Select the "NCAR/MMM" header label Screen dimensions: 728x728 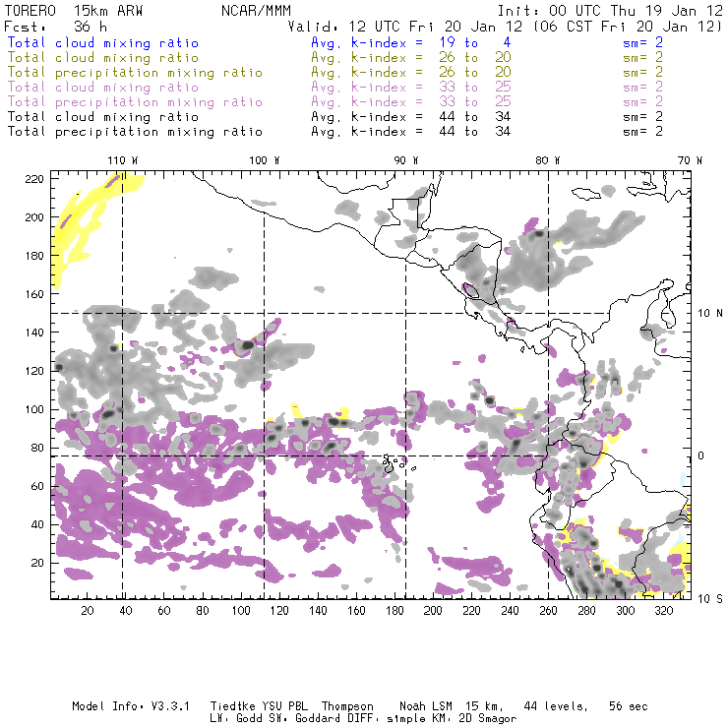click(256, 11)
